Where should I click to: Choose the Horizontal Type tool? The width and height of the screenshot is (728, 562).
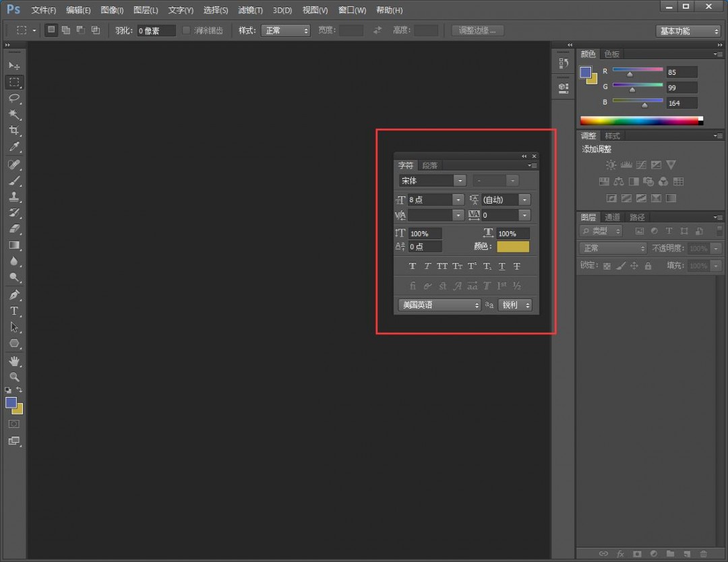[x=14, y=311]
